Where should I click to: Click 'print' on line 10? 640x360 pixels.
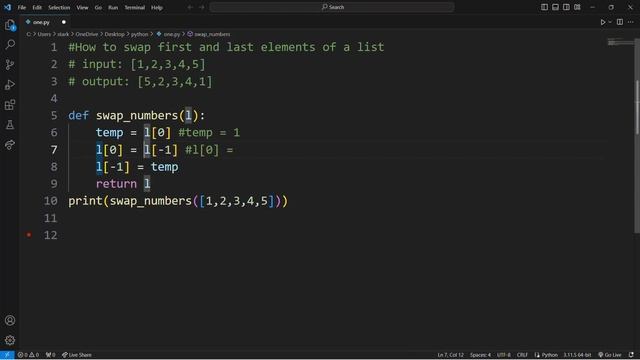coord(85,201)
